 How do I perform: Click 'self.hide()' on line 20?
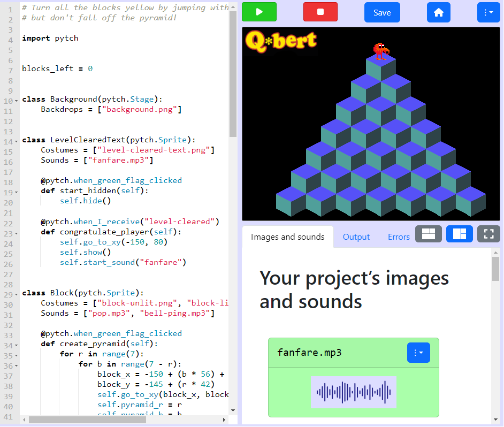[x=85, y=201]
